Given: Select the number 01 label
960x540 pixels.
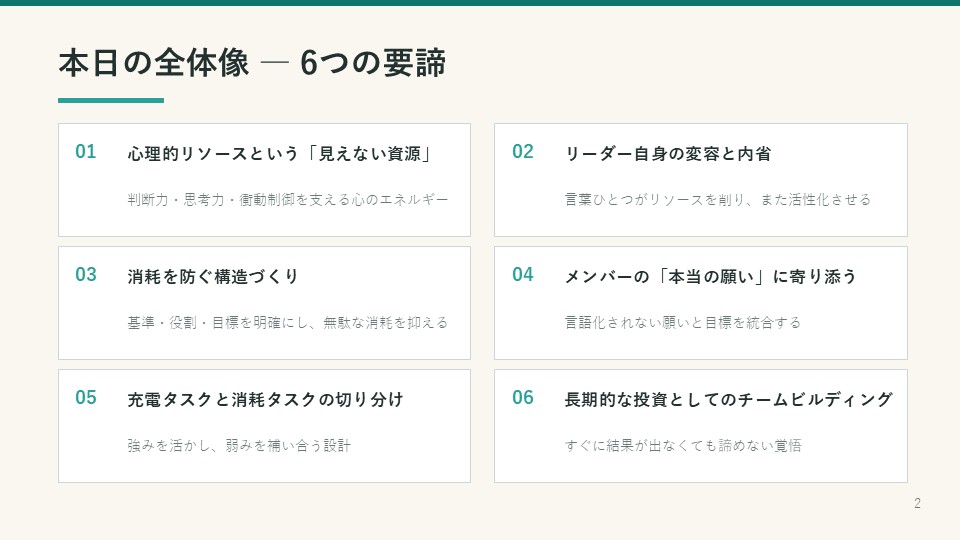Looking at the screenshot, I should pos(86,152).
